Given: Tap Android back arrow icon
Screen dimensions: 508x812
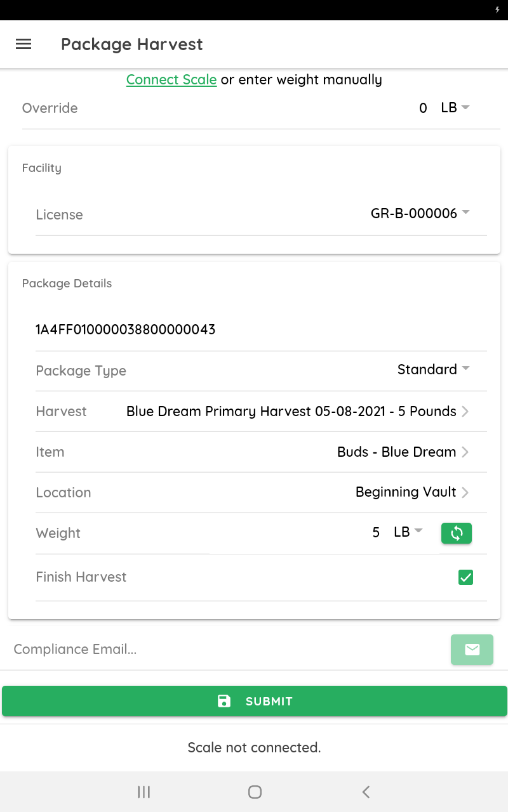Looking at the screenshot, I should point(366,792).
